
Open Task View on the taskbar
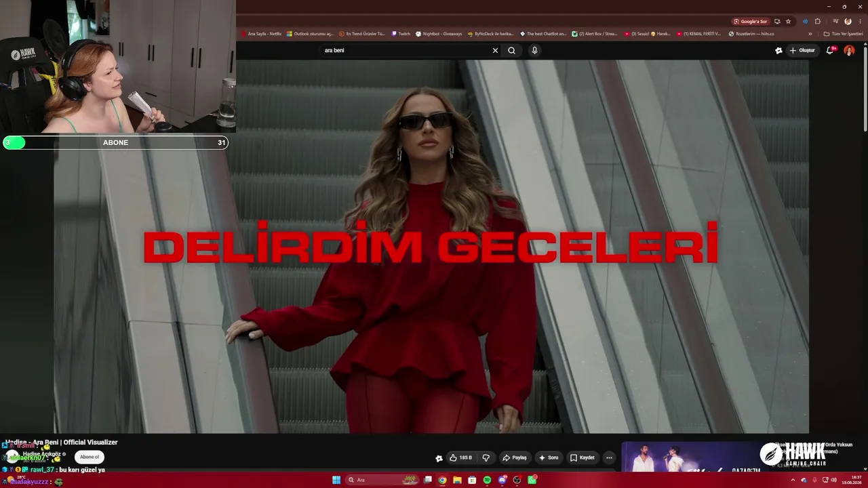428,480
